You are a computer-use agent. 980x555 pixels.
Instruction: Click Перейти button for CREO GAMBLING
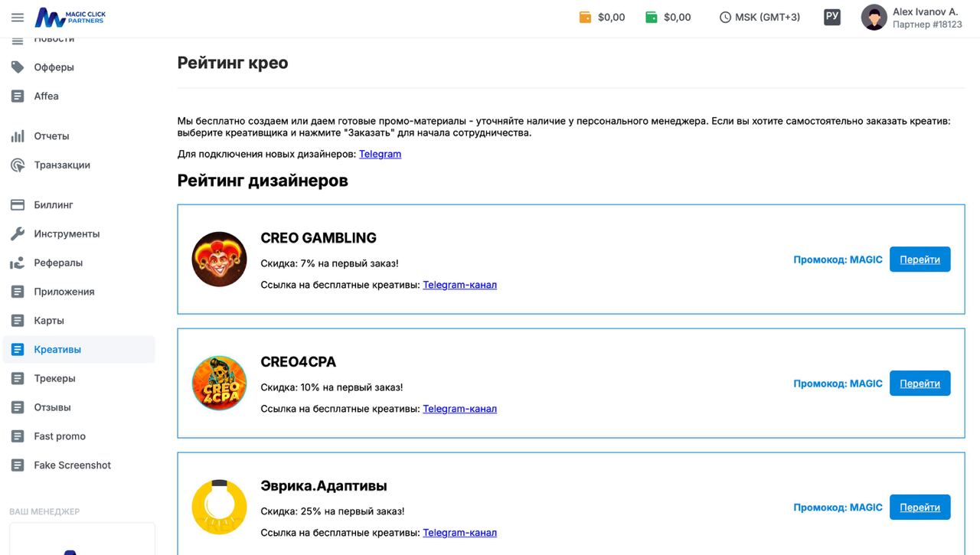[920, 260]
